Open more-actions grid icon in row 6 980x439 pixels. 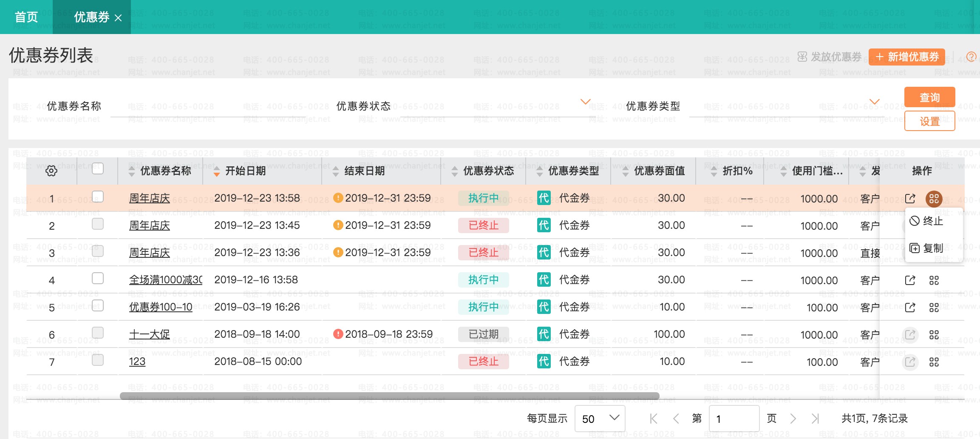[934, 335]
